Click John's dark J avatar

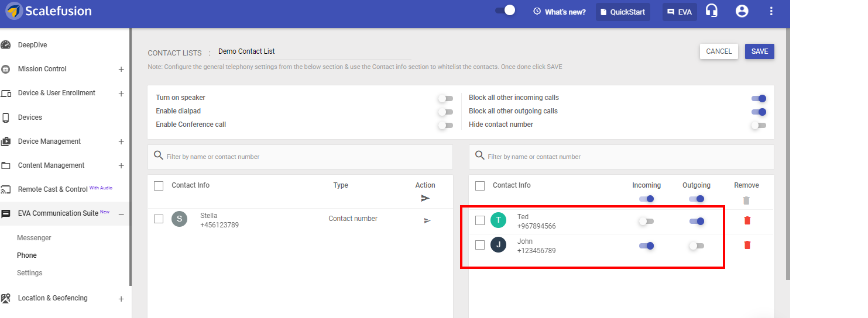(498, 245)
